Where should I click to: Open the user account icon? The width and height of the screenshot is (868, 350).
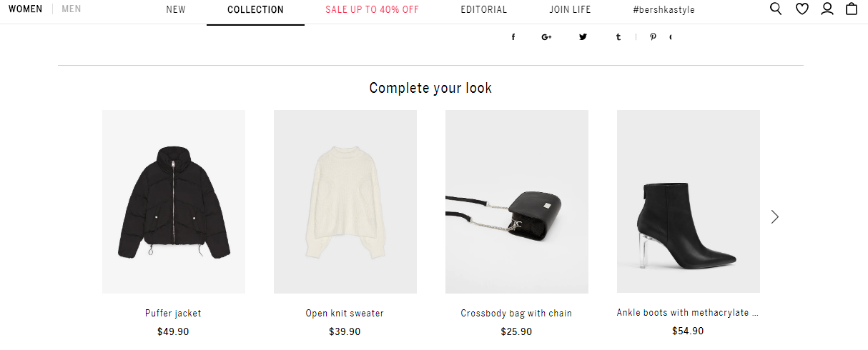827,9
